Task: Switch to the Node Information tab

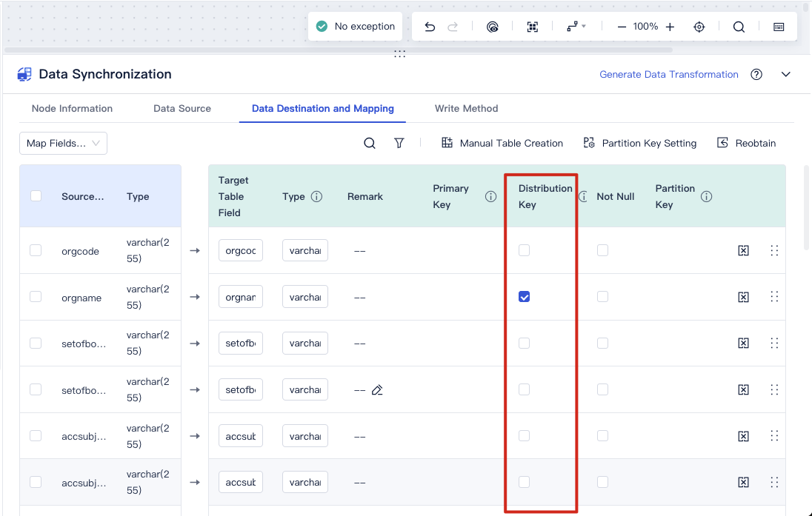Action: click(72, 109)
